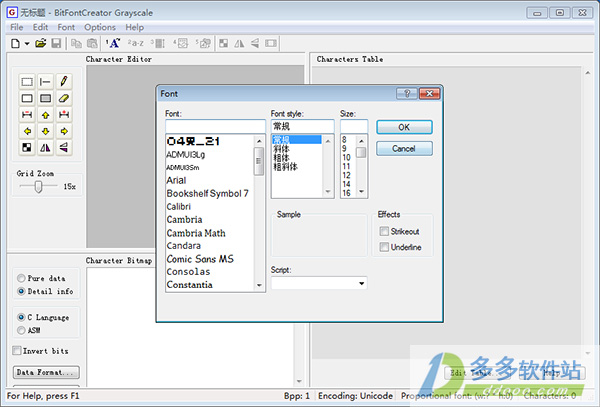Click the step 2 'a-z' characters icon
Screen dimensions: 600x407
135,43
